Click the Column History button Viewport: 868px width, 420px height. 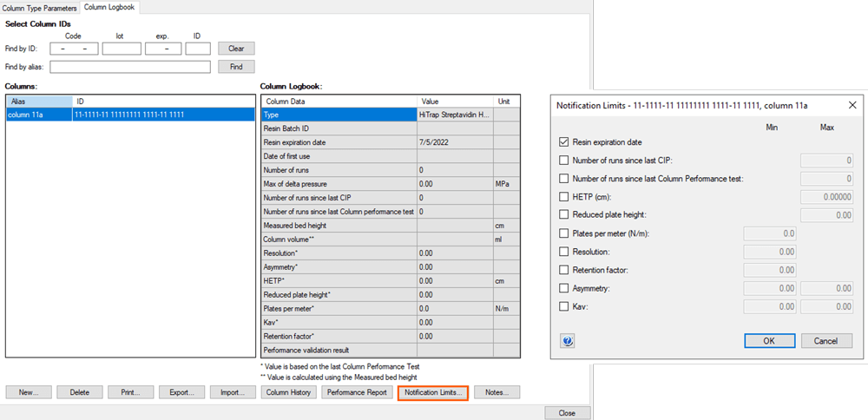(x=289, y=392)
